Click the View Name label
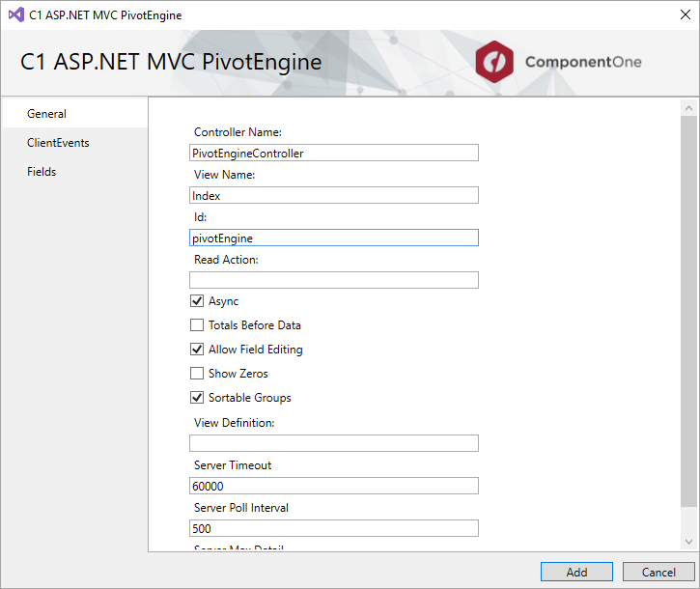Image resolution: width=700 pixels, height=589 pixels. 224,175
